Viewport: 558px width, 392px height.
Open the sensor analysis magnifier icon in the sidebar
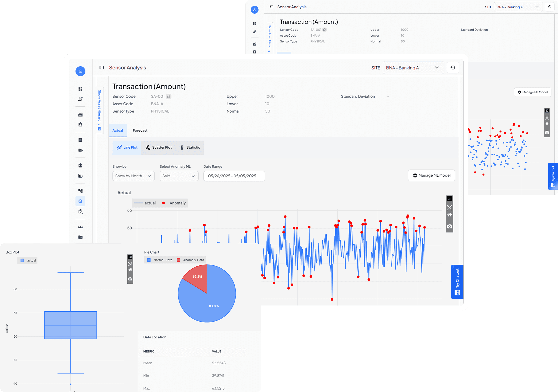[80, 201]
